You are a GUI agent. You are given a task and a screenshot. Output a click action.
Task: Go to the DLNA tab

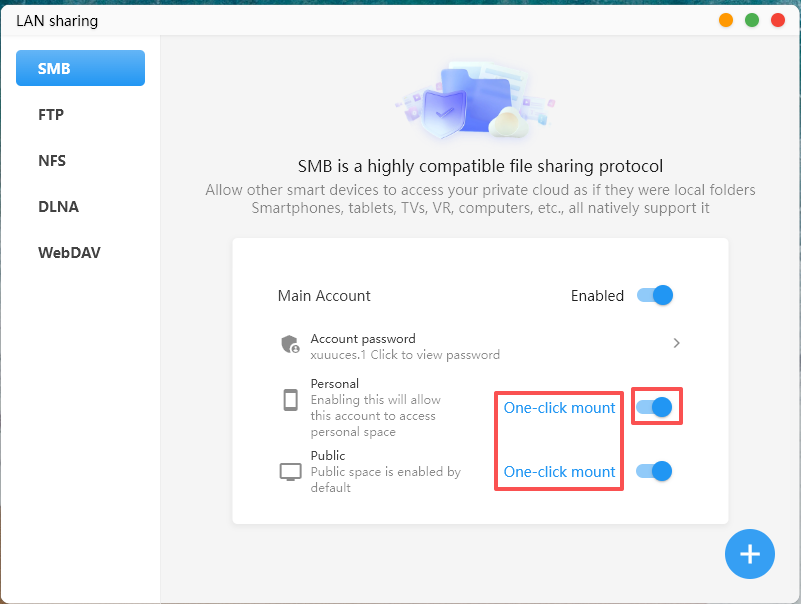point(58,206)
